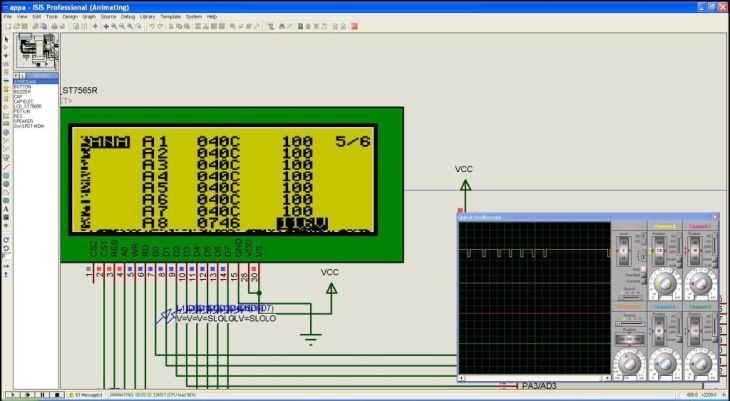Viewport: 730px width, 401px height.
Task: Toggle the grid display icon
Action: [x=84, y=27]
